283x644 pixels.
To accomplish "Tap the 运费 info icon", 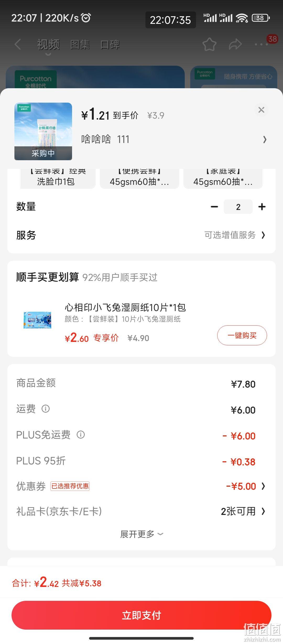I will pos(46,409).
